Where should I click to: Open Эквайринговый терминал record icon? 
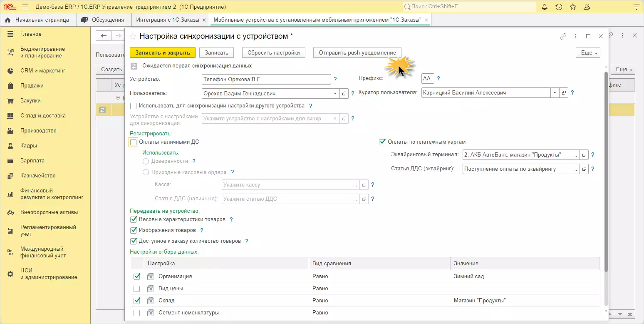(x=584, y=155)
